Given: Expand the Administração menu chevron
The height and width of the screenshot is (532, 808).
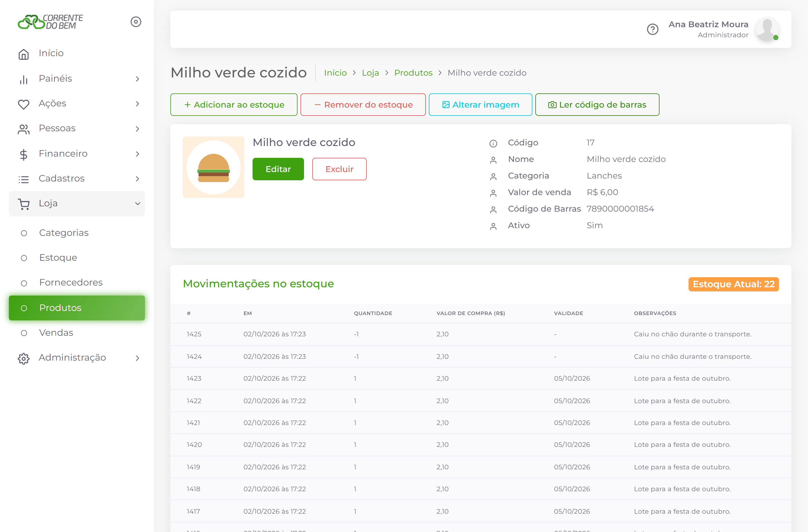Looking at the screenshot, I should coord(137,358).
